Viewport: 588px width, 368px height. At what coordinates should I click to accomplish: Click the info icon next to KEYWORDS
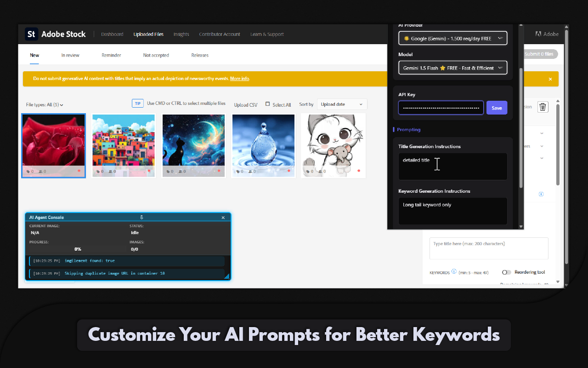coord(454,271)
